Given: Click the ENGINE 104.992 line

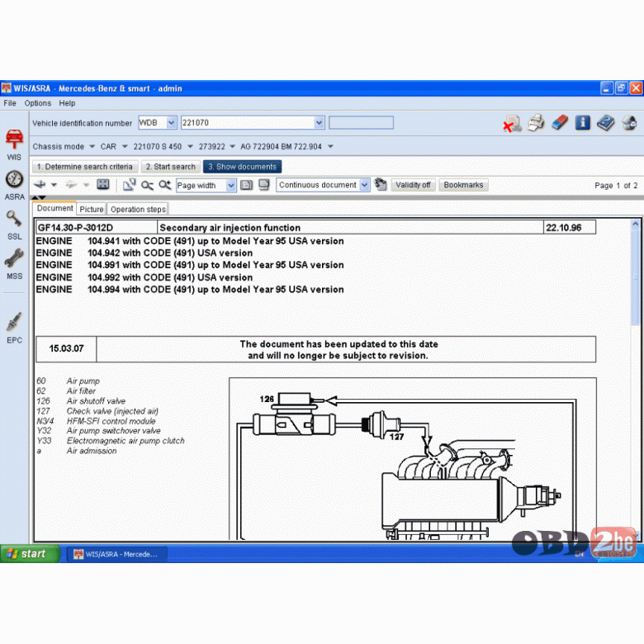Looking at the screenshot, I should [x=144, y=277].
